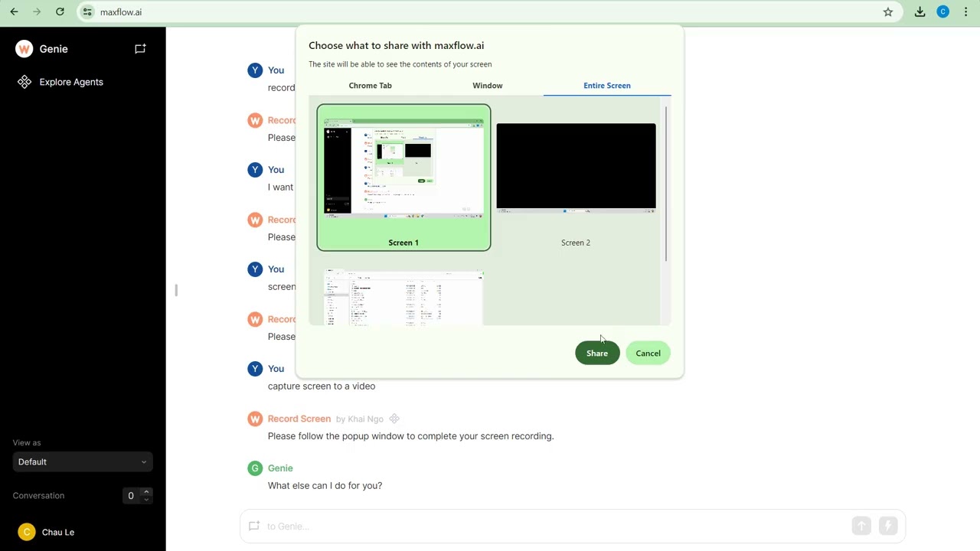Viewport: 980px width, 551px height.
Task: Open the Record Screen agent link
Action: pos(299,419)
